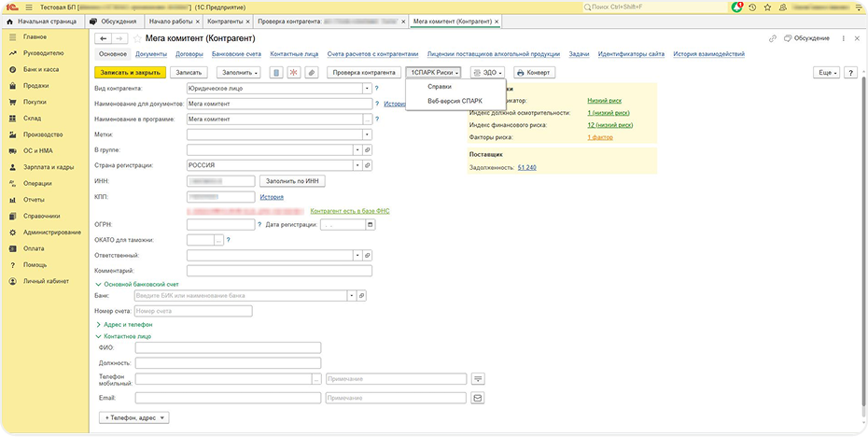The height and width of the screenshot is (437, 868).
Task: Open the Договоры link tab
Action: pos(189,54)
